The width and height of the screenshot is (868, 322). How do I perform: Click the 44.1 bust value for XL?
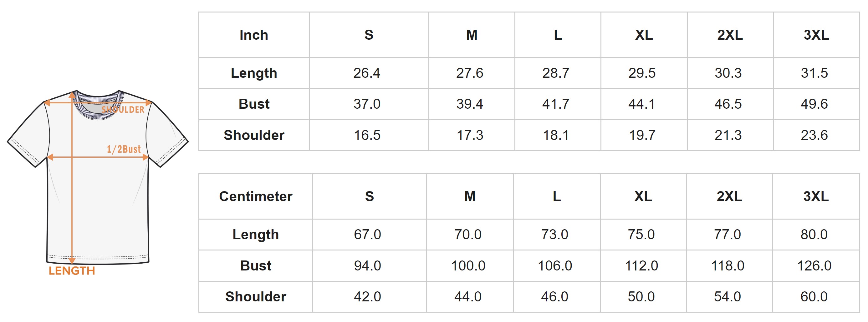click(641, 104)
